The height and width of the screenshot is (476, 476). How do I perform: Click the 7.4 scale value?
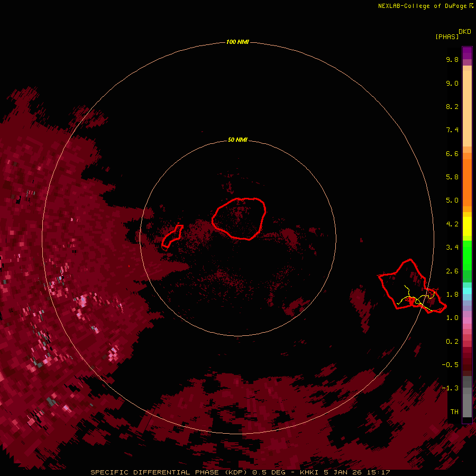point(452,130)
